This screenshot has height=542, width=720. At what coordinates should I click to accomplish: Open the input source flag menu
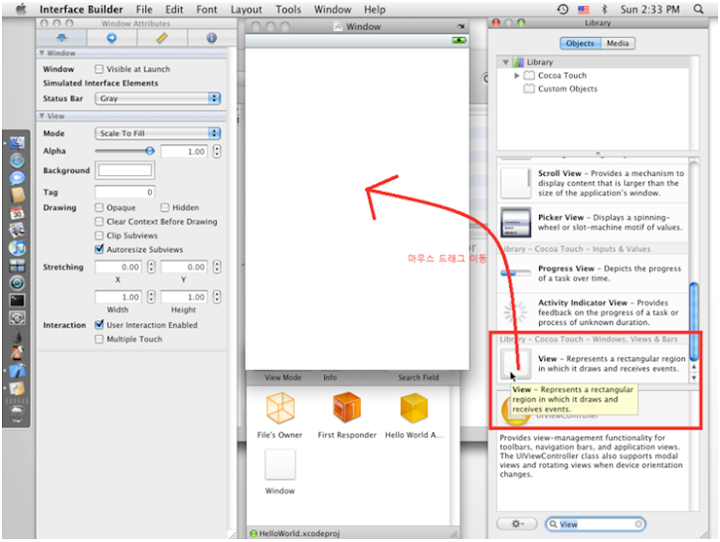click(x=583, y=9)
